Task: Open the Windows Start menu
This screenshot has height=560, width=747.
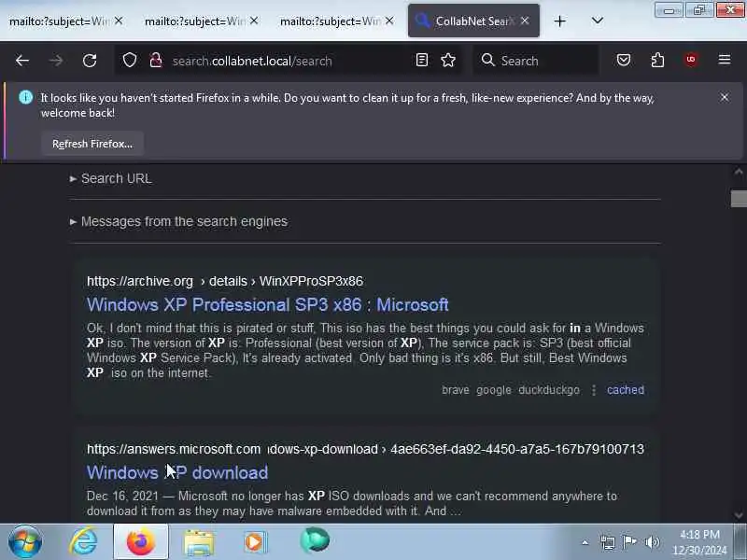Action: coord(25,542)
